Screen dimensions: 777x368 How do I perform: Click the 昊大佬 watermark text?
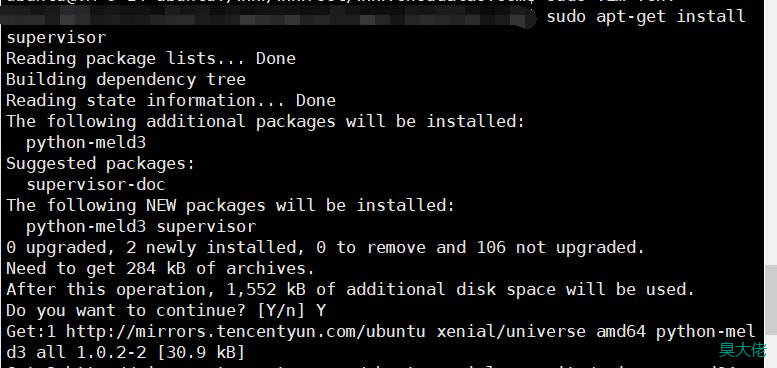[x=743, y=350]
